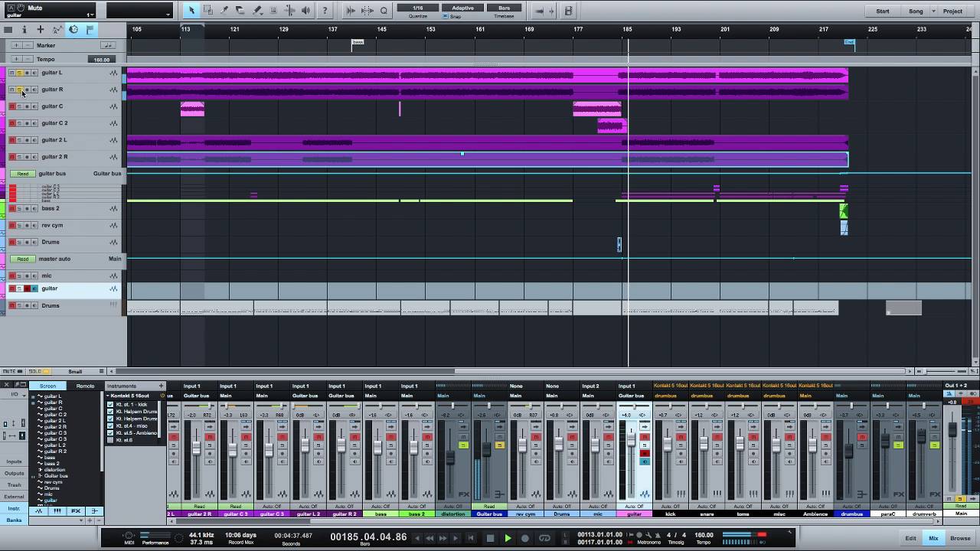
Task: Click the Main output master fader
Action: [x=952, y=429]
